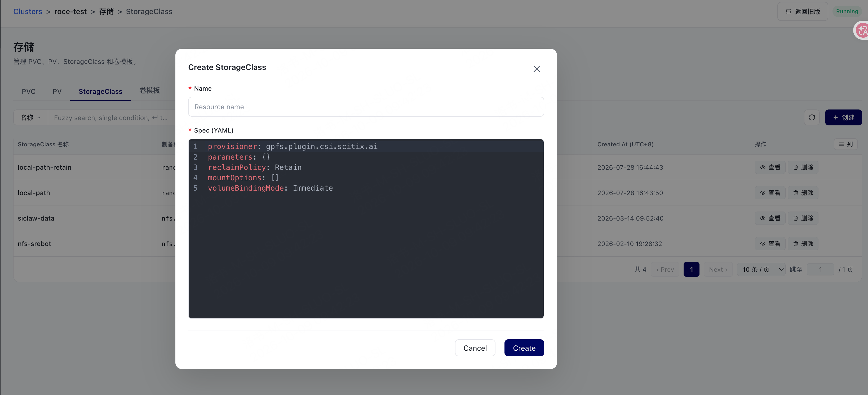Cancel the StorageClass creation
The width and height of the screenshot is (868, 395).
[x=475, y=348]
